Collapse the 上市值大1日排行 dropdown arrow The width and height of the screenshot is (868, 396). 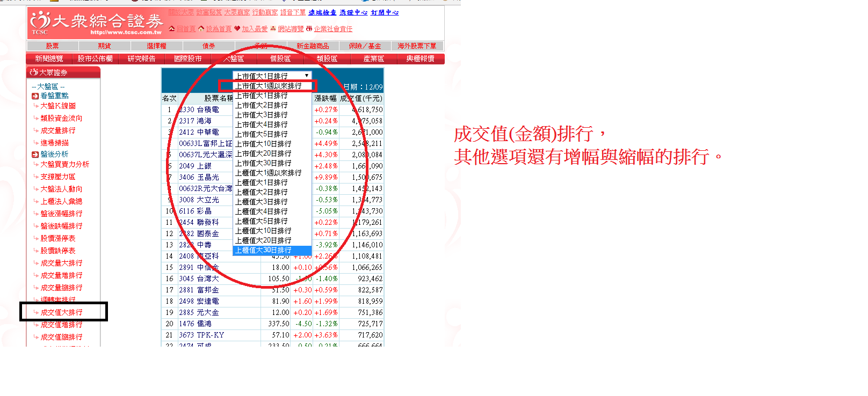tap(307, 76)
